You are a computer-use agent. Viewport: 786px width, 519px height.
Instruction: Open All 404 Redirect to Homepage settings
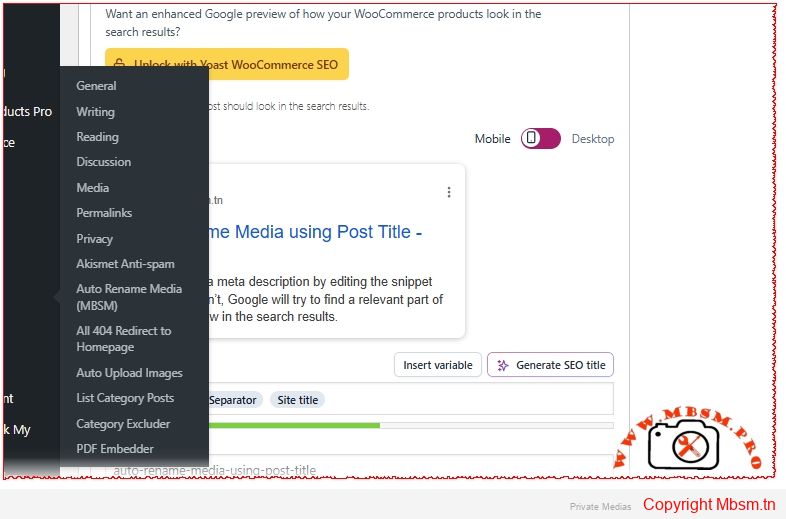click(124, 338)
